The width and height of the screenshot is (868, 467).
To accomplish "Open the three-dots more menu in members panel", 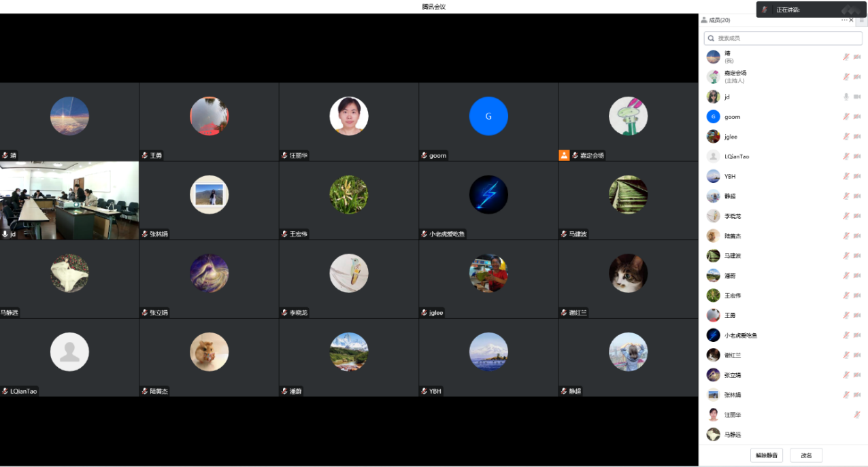I will tap(844, 20).
